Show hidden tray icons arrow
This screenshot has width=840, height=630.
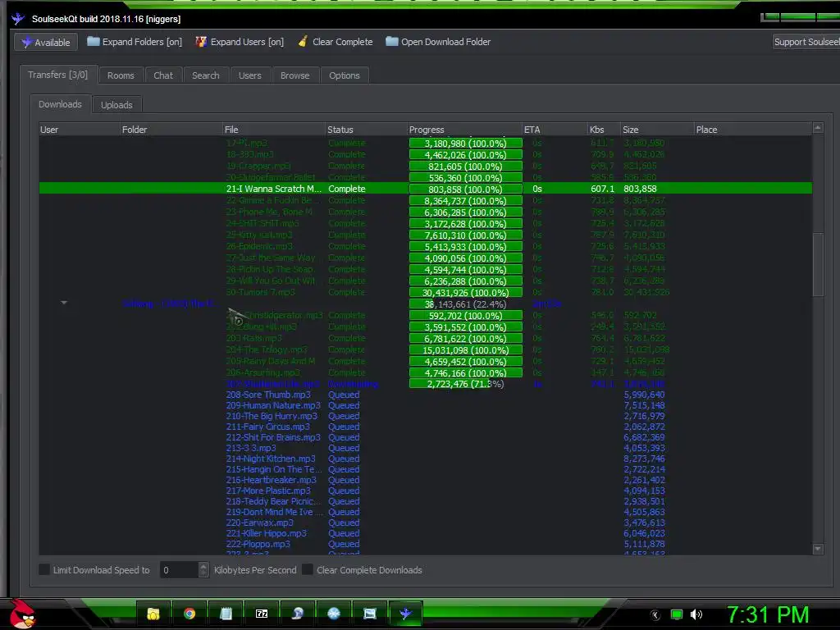(655, 615)
